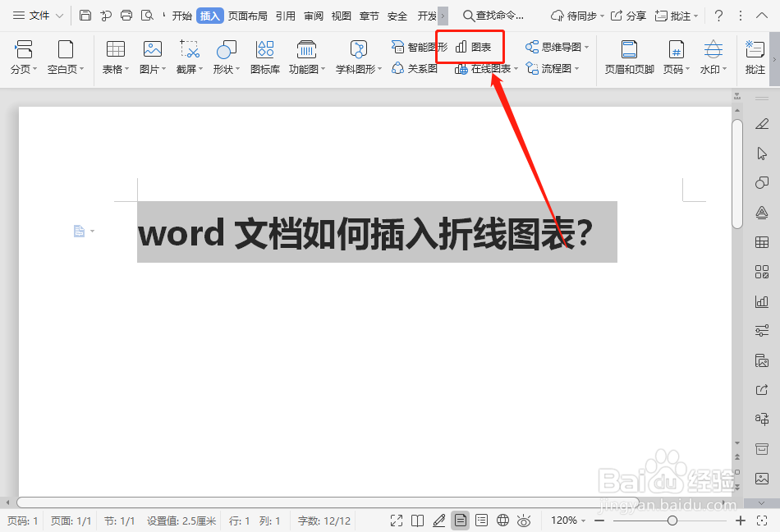Open the sidebar pen/style tool icon
780x532 pixels.
pos(762,124)
